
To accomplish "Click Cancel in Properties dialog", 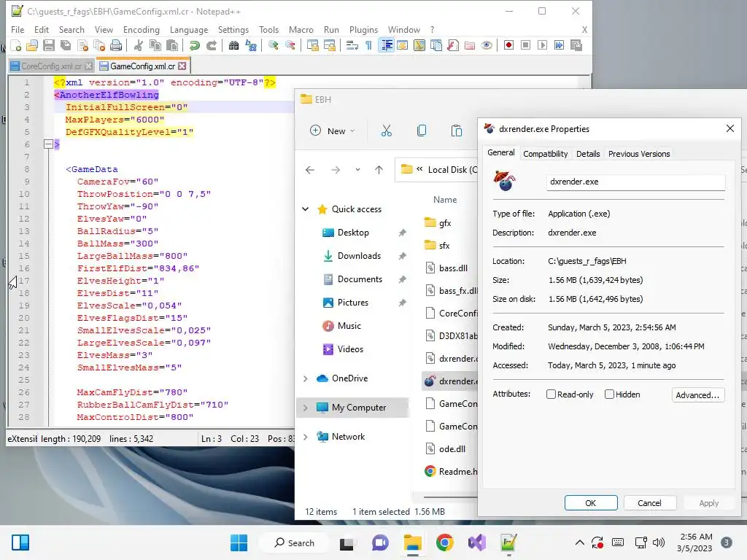I will pyautogui.click(x=650, y=503).
